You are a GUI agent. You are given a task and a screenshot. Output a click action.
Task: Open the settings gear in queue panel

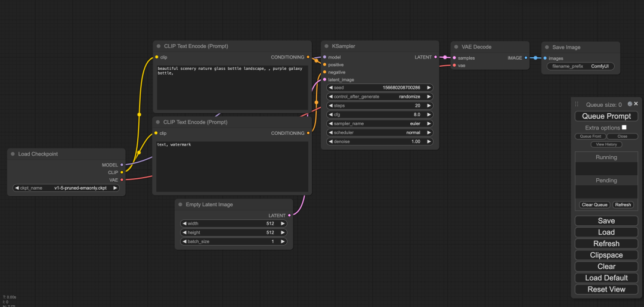pos(630,104)
